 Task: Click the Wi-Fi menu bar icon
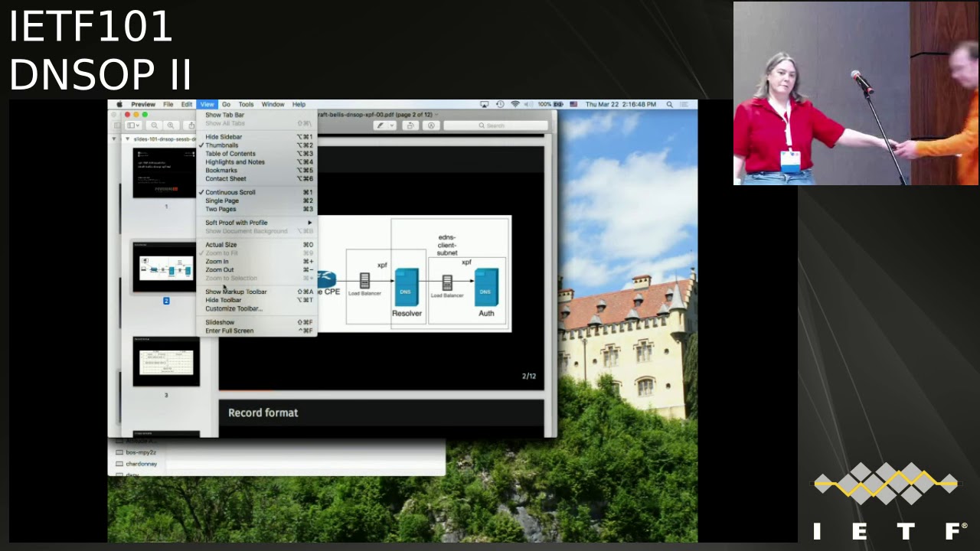pyautogui.click(x=515, y=104)
